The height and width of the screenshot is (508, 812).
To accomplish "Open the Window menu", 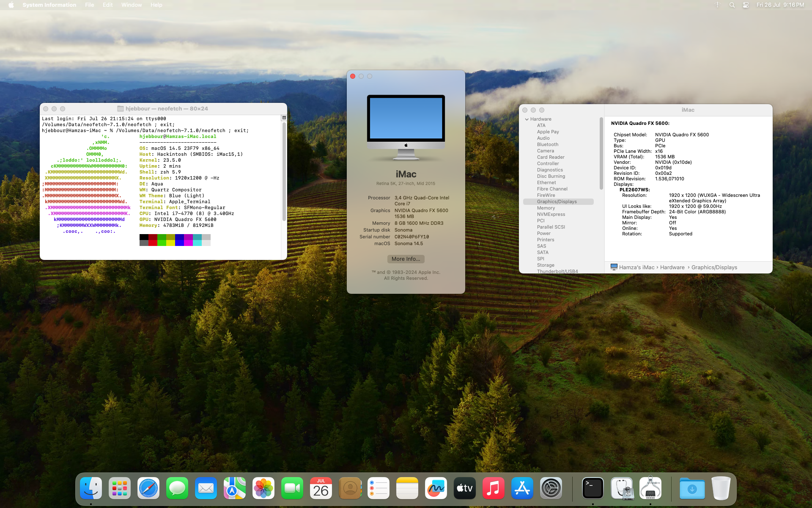I will 132,5.
